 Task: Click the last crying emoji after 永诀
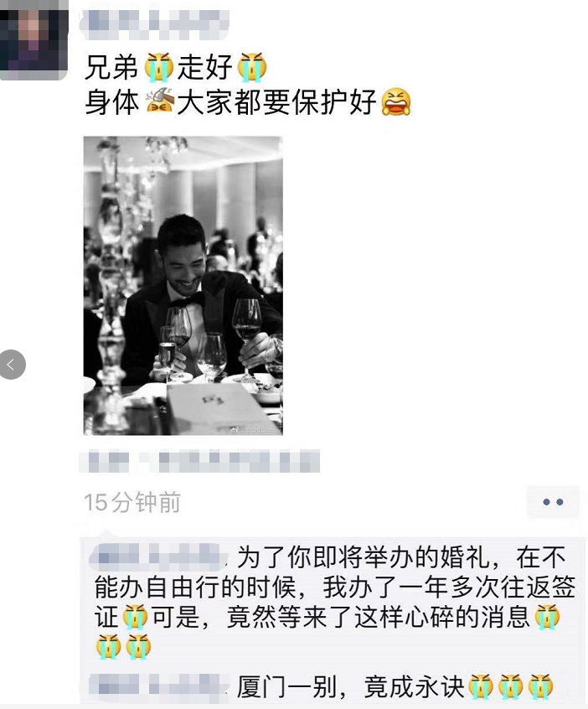[x=540, y=686]
